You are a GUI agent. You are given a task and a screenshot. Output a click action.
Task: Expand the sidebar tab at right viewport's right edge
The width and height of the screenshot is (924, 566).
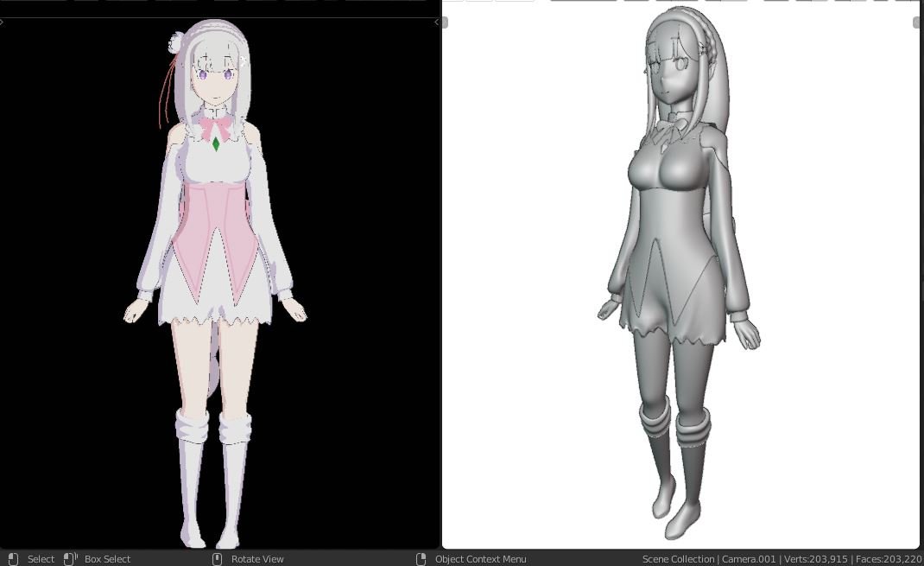(916, 22)
